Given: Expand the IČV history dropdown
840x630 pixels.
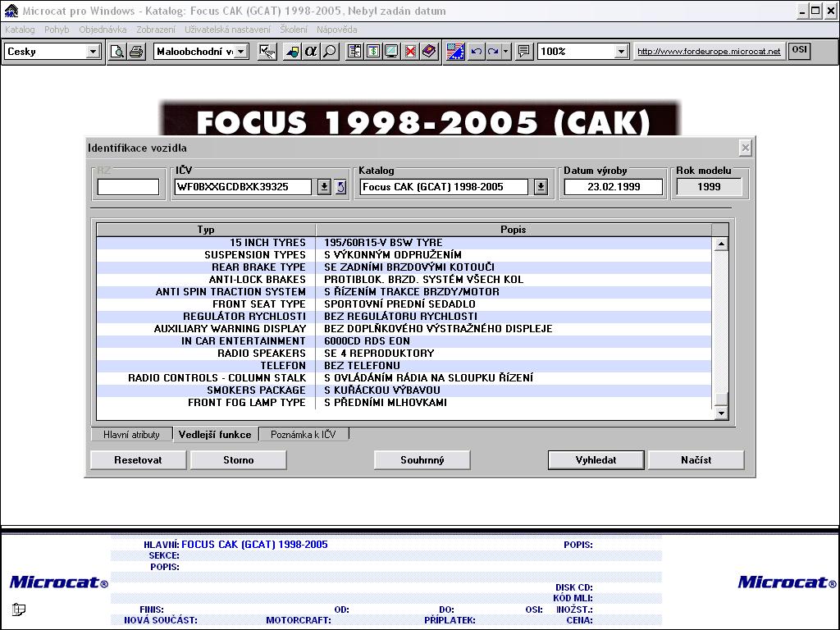Looking at the screenshot, I should [324, 187].
